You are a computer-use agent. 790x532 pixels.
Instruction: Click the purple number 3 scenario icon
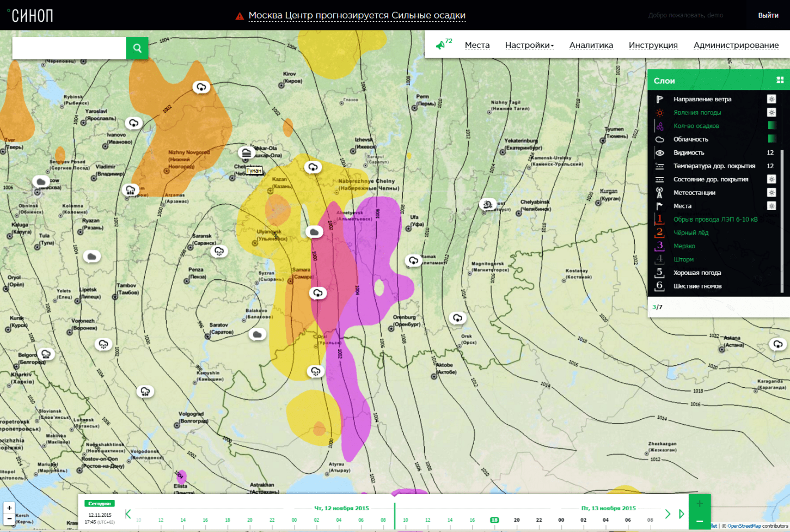click(659, 246)
